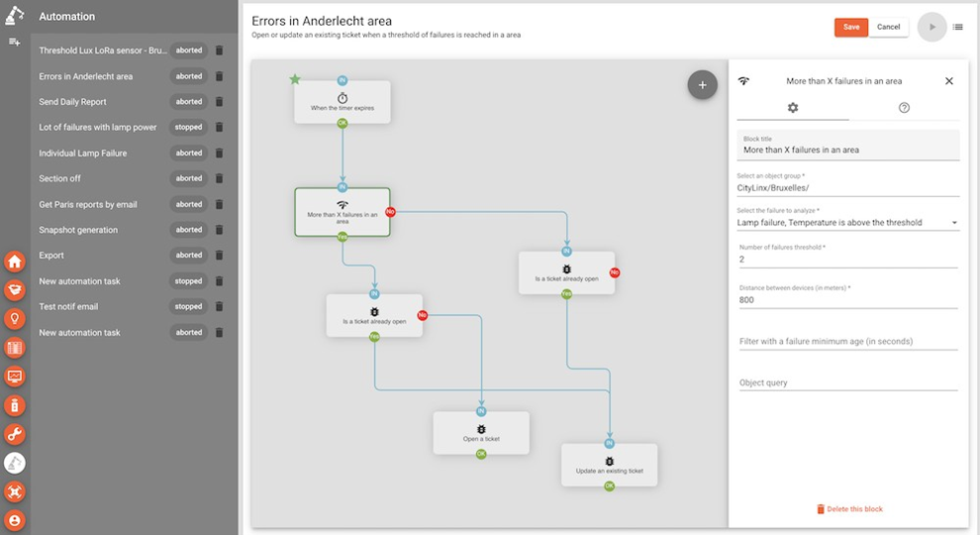The width and height of the screenshot is (980, 535).
Task: Switch to the gear settings tab
Action: (792, 108)
